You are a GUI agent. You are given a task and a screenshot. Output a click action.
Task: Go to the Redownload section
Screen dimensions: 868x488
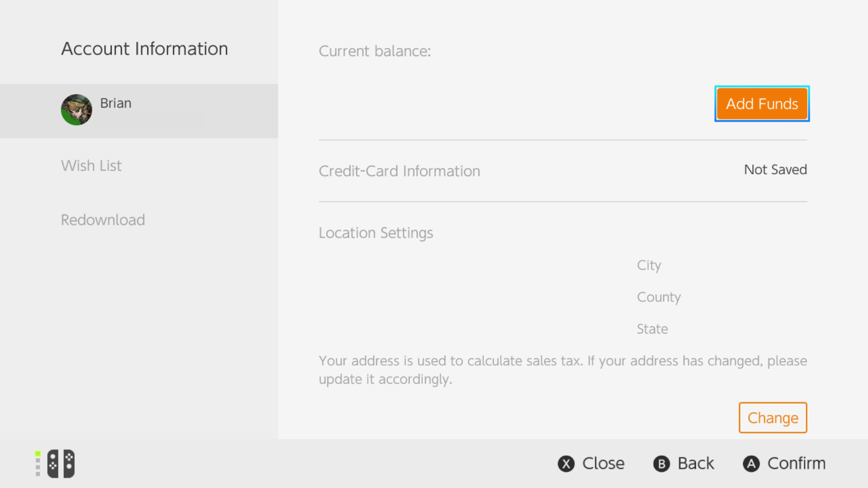coord(103,220)
